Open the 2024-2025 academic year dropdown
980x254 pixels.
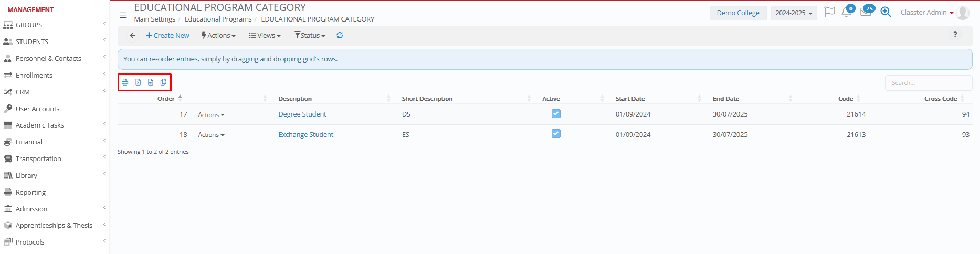click(794, 13)
